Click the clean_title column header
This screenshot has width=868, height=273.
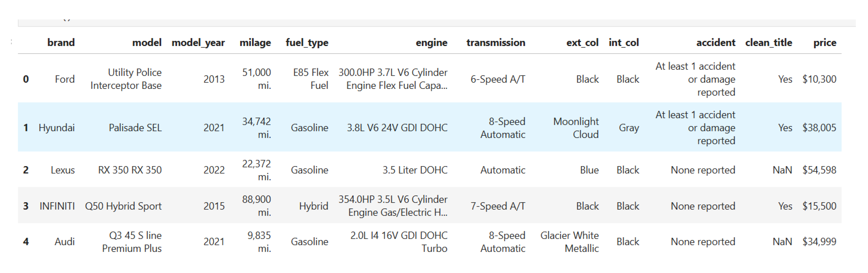768,43
